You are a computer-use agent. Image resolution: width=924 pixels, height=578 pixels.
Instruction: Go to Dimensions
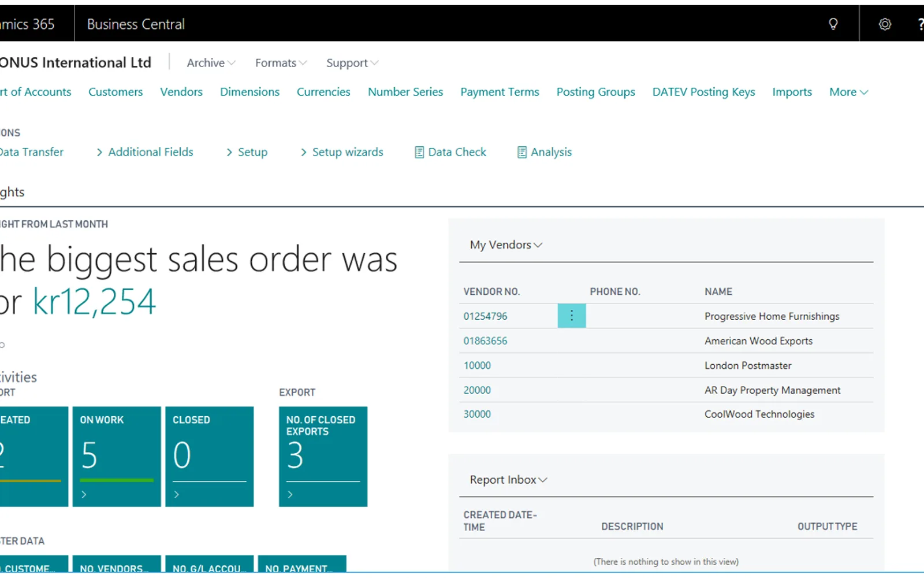(249, 92)
